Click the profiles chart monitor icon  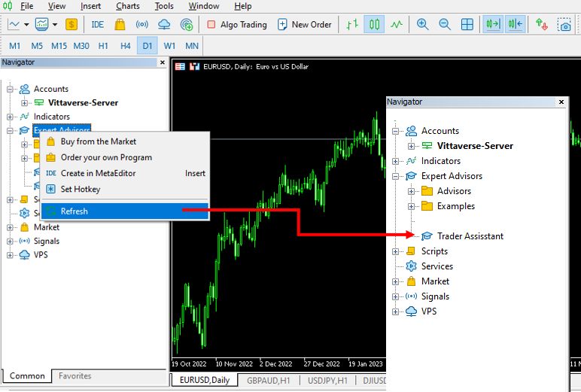coord(42,25)
